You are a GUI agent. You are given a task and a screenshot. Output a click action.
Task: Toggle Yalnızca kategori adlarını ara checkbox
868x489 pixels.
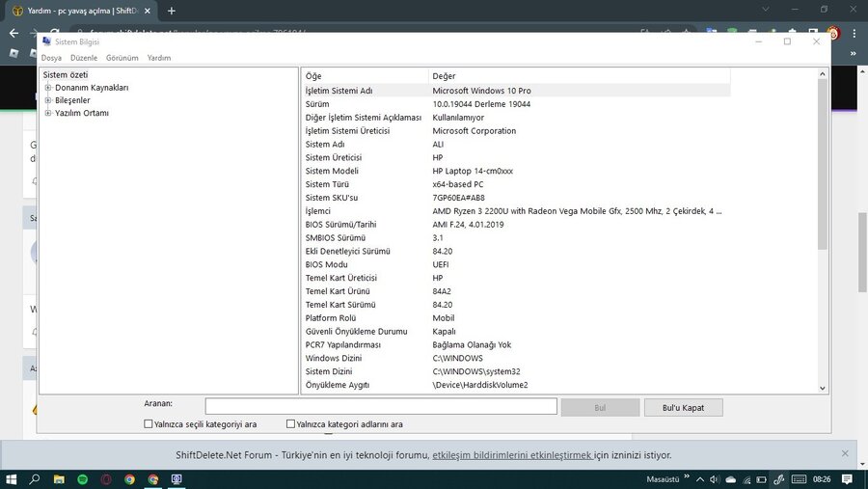coord(290,424)
